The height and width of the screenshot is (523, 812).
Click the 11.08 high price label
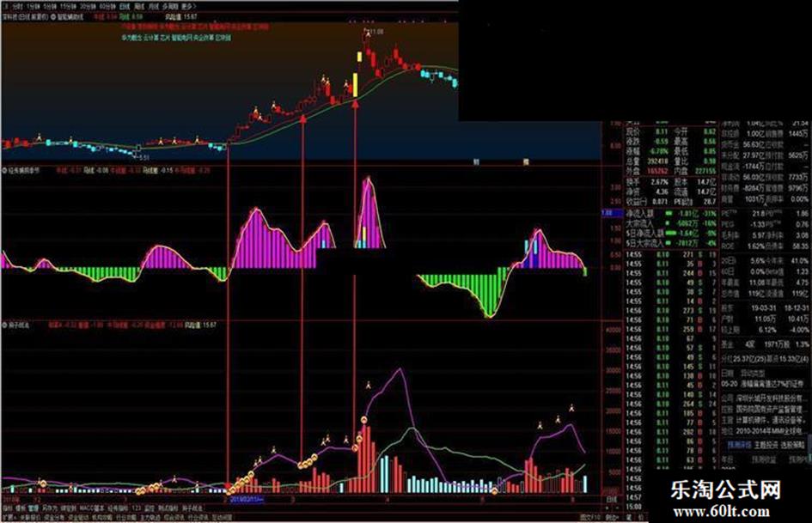[x=377, y=32]
